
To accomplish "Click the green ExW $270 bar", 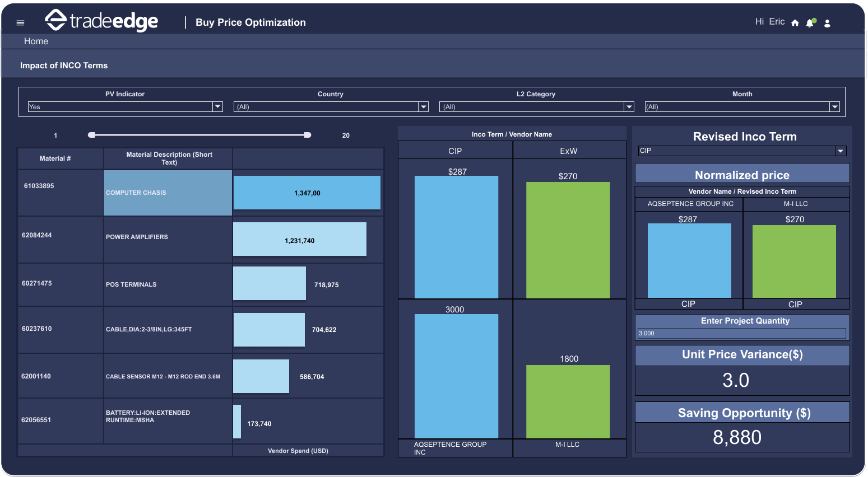I will click(568, 240).
